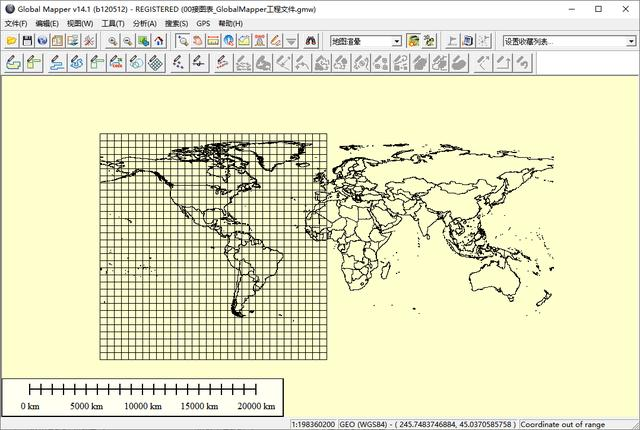Open the 帮助(H) menu
This screenshot has height=430, width=640.
pyautogui.click(x=231, y=24)
